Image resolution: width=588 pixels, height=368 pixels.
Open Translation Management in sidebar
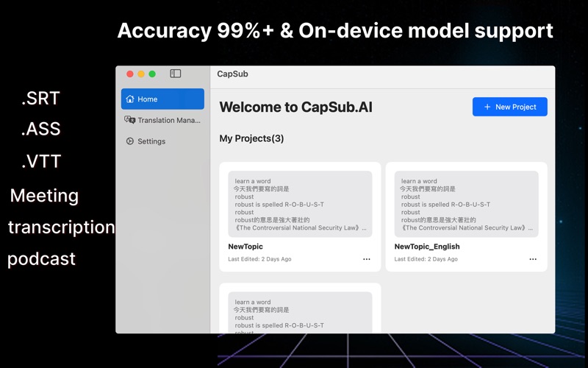tap(162, 120)
